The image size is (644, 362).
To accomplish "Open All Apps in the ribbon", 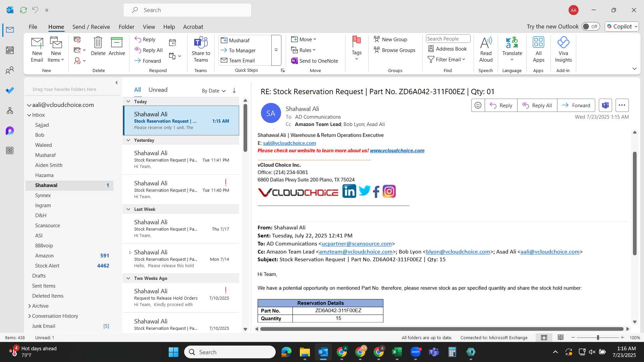I will (x=538, y=50).
